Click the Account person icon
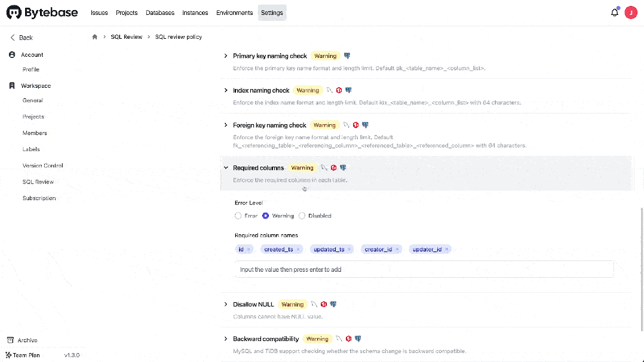The image size is (644, 362). [x=12, y=54]
